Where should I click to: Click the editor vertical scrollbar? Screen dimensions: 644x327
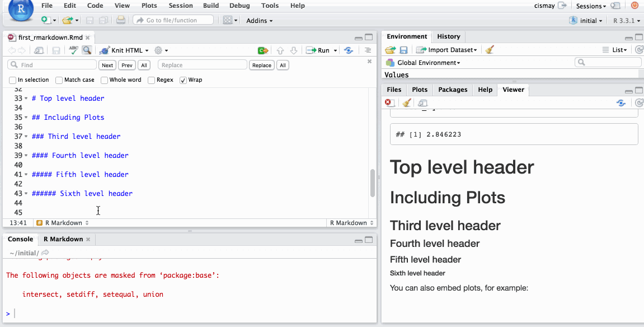(373, 183)
